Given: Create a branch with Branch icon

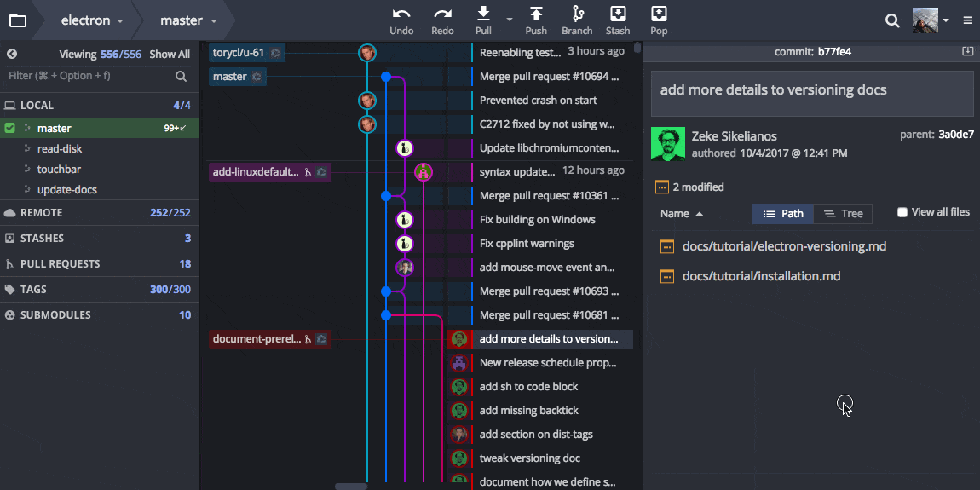Looking at the screenshot, I should point(578,14).
